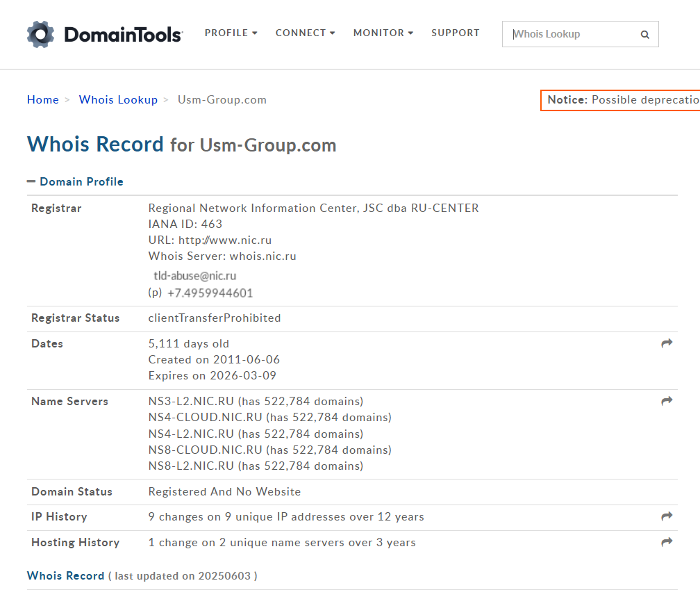Click the Domain Status row label
Screen dimensions: 700x590
pyautogui.click(x=72, y=492)
